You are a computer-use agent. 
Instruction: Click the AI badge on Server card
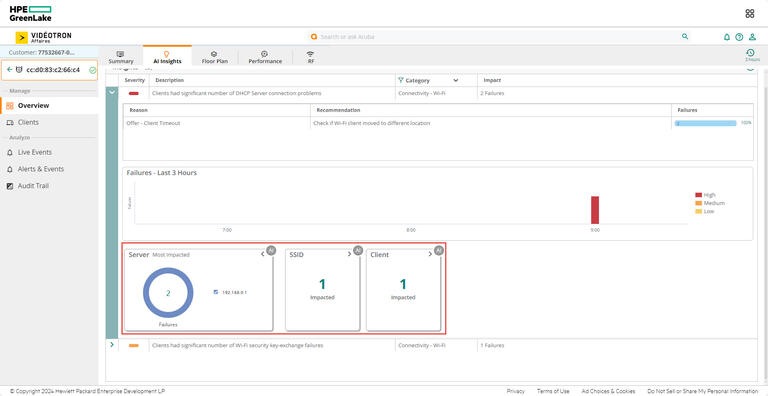tap(271, 250)
